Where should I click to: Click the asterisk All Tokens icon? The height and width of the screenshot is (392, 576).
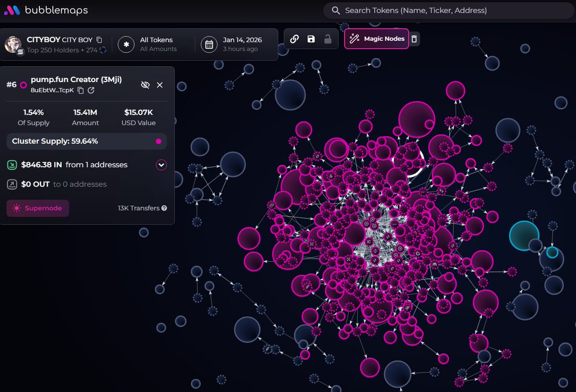pos(127,44)
